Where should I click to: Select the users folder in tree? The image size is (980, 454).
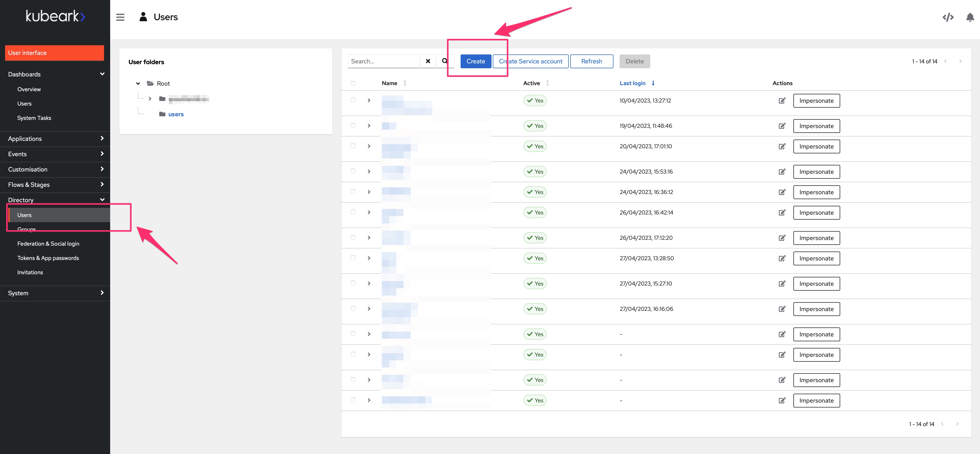pyautogui.click(x=176, y=114)
